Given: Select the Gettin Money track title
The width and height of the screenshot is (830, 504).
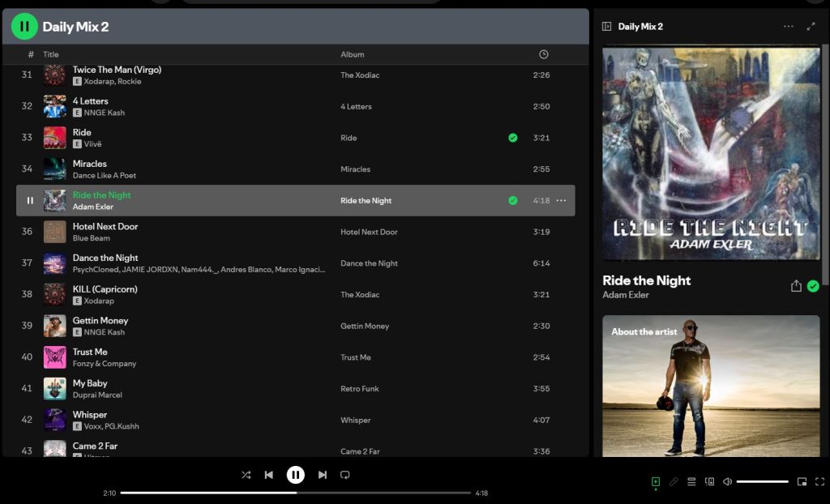Looking at the screenshot, I should (101, 320).
